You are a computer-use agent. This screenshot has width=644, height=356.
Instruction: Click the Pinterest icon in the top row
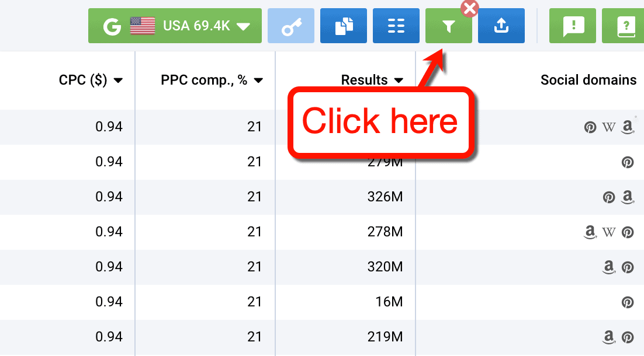pos(590,127)
